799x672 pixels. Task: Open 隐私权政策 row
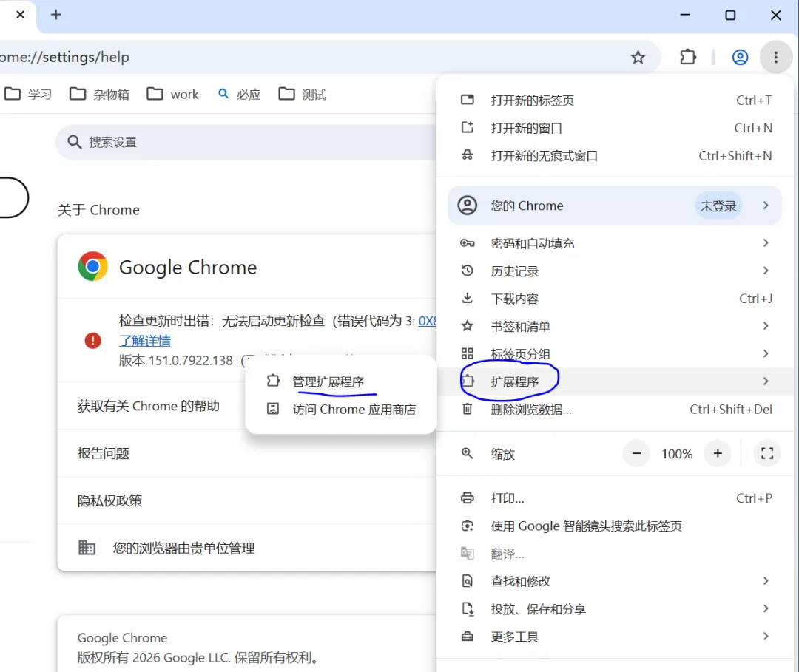(246, 500)
